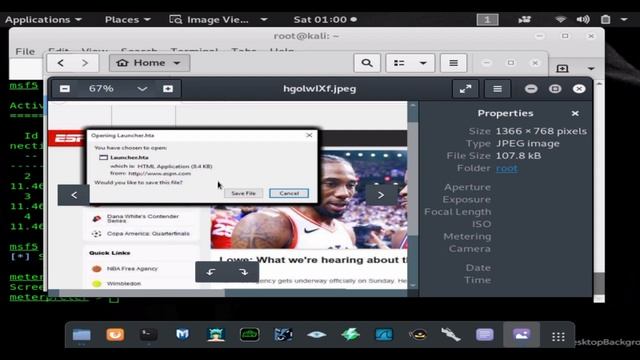This screenshot has height=360, width=640.
Task: Open view options dropdown arrow in file manager
Action: click(423, 63)
